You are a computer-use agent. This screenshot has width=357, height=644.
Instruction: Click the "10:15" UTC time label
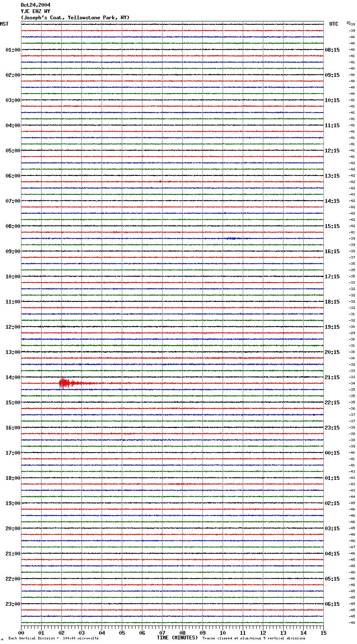coord(332,100)
